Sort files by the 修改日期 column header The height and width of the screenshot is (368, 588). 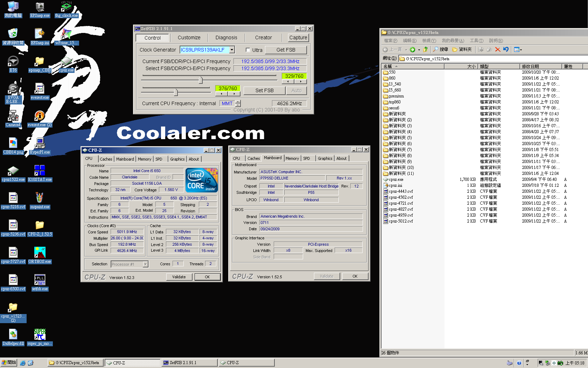tap(540, 66)
